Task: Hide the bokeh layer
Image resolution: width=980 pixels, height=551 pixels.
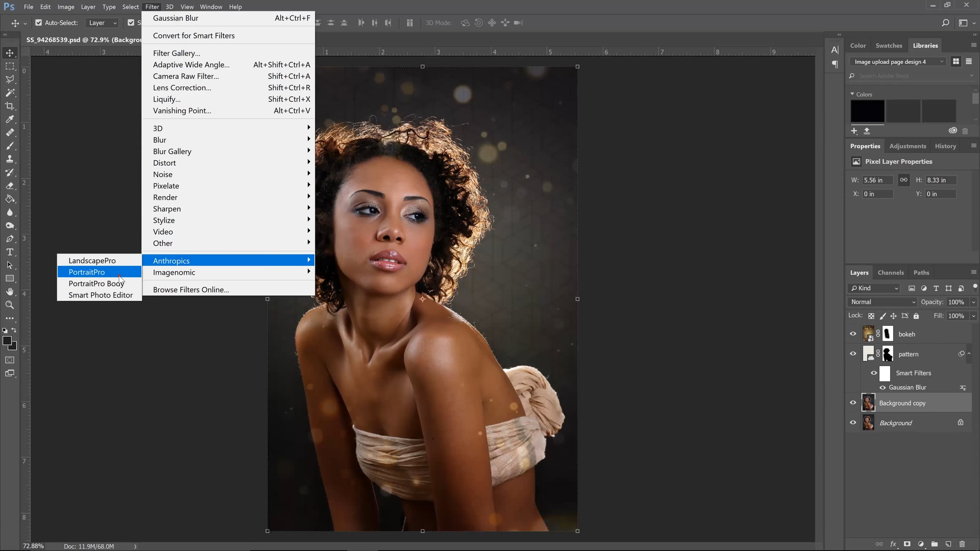Action: 853,334
